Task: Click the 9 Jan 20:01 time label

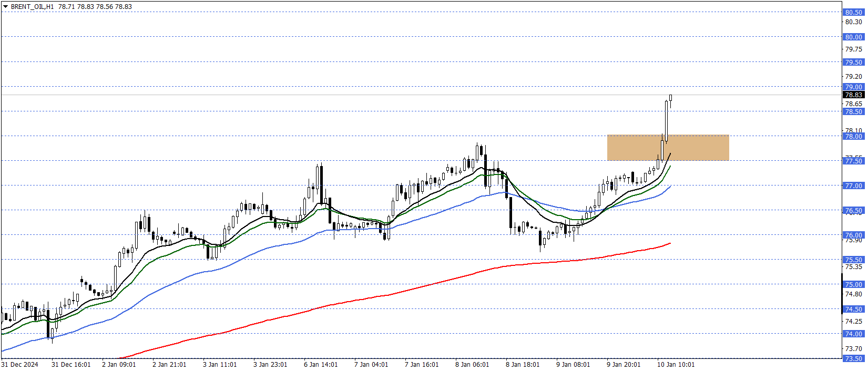Action: [x=624, y=365]
